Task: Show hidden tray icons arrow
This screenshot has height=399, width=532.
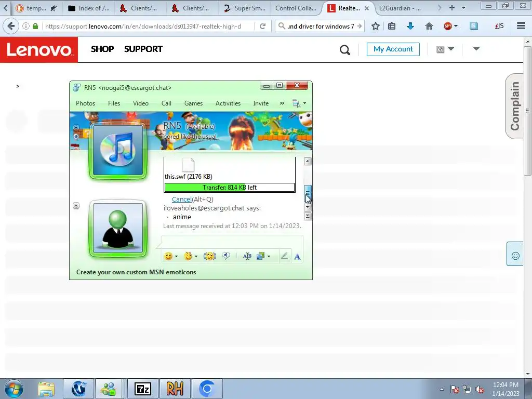Action: point(442,390)
